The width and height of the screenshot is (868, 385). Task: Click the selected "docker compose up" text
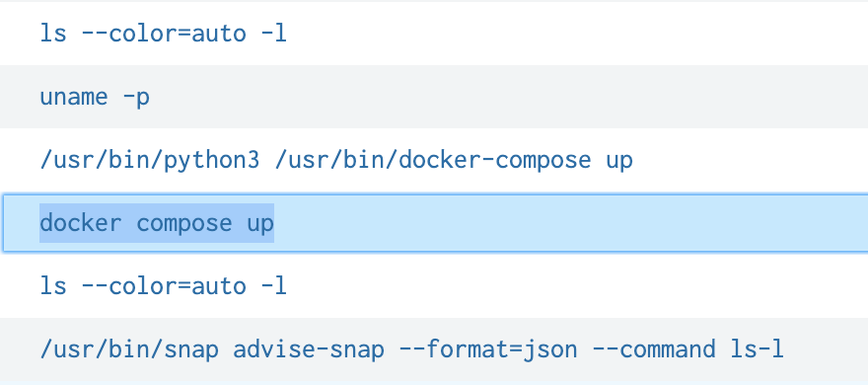click(157, 223)
